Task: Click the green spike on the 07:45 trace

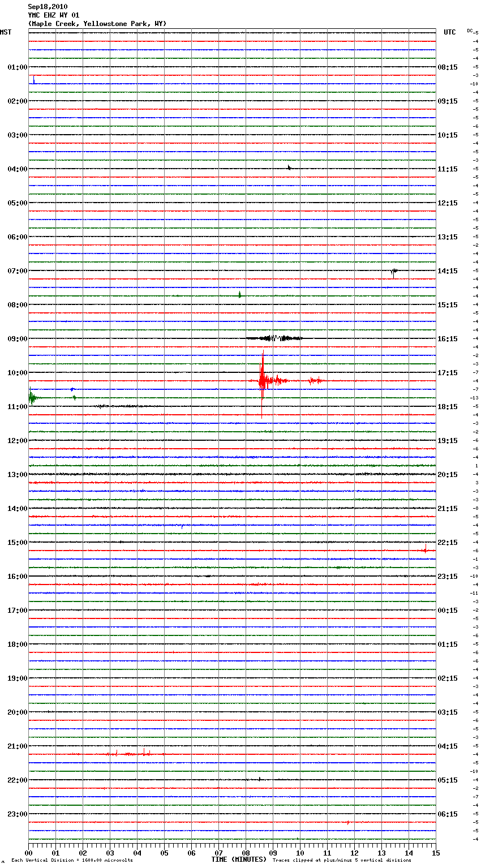Action: pyautogui.click(x=240, y=294)
